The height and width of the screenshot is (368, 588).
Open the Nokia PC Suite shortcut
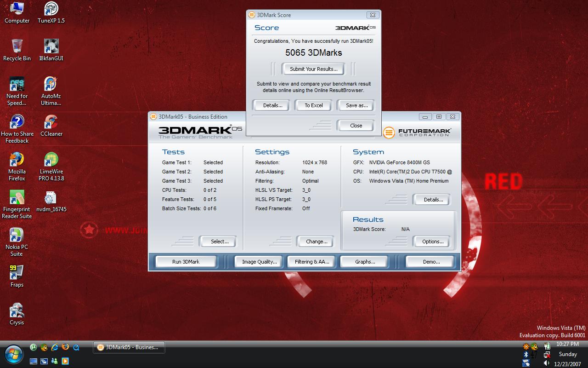(17, 242)
